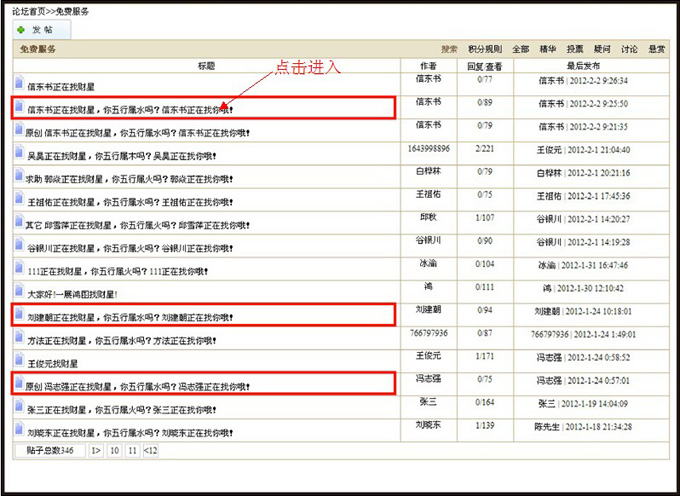The height and width of the screenshot is (496, 680).
Task: Select the 精华 filter
Action: (548, 49)
